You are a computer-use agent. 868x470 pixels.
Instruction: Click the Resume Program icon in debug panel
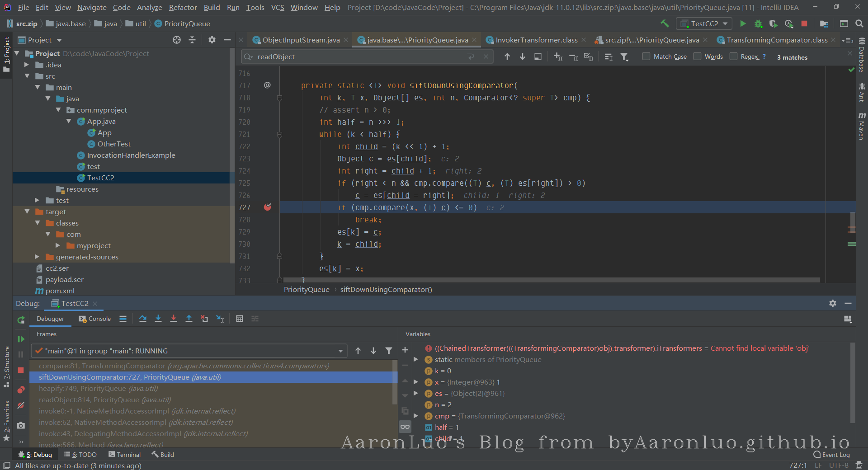[21, 339]
